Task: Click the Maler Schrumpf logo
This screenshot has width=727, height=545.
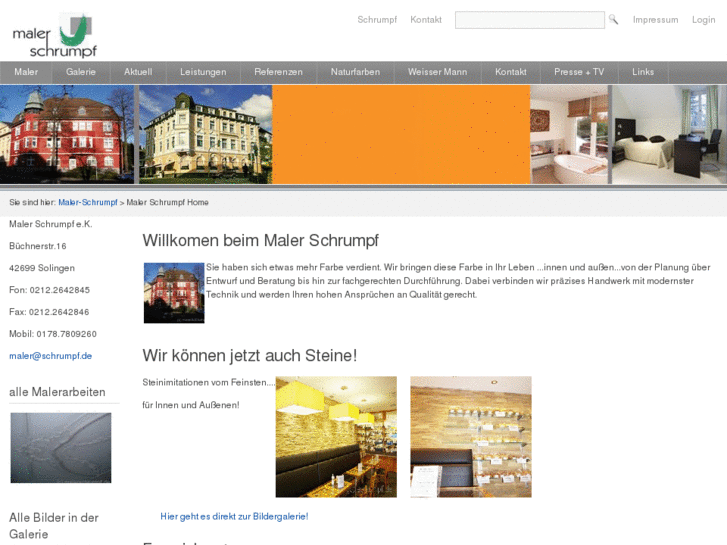Action: pos(55,35)
